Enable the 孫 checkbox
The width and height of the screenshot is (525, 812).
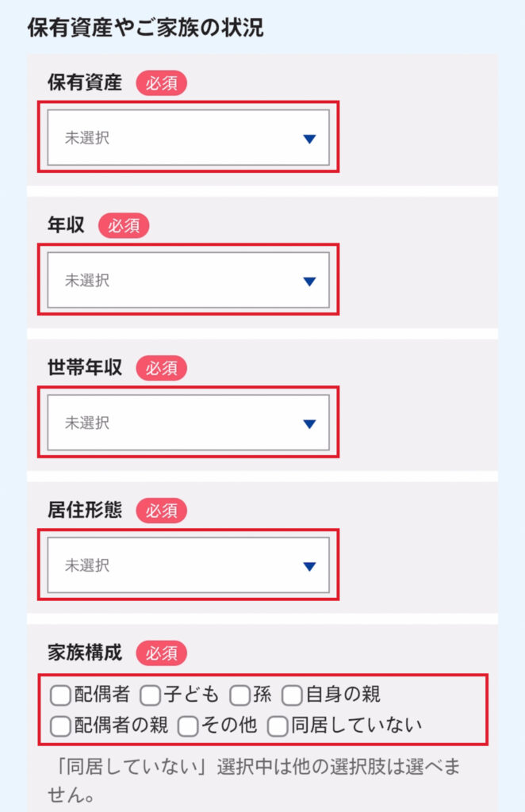click(x=240, y=695)
